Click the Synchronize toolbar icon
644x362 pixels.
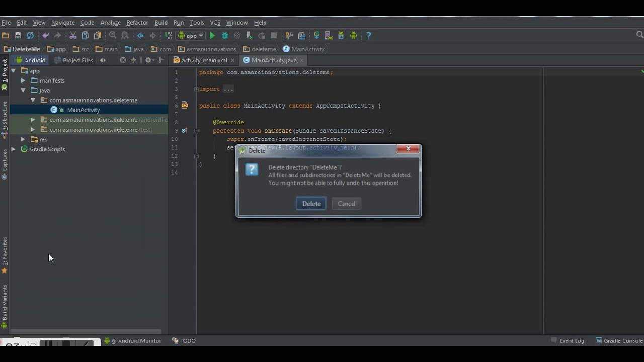pos(30,36)
